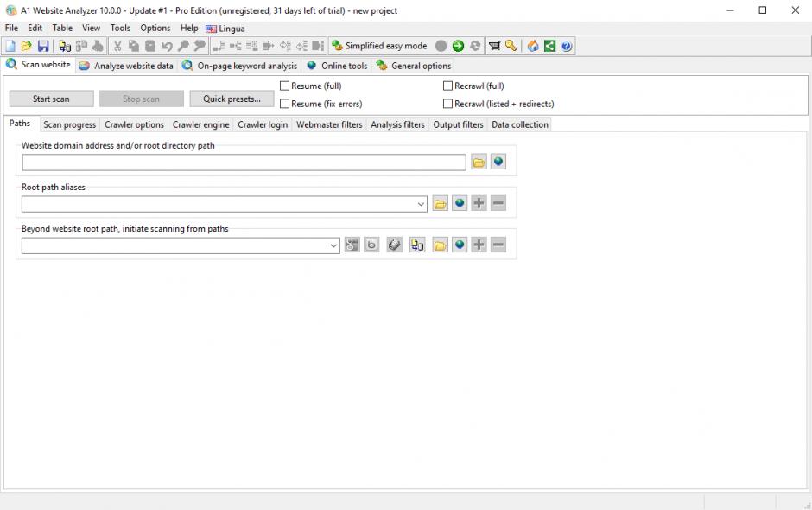Click the website domain address input field
The width and height of the screenshot is (812, 510).
click(x=244, y=163)
